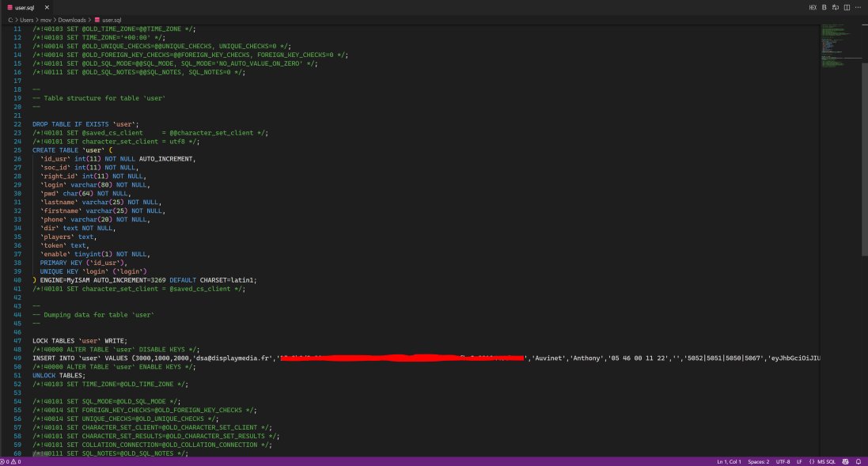
Task: Change indentation via 'Spaces: 2'
Action: click(x=759, y=461)
